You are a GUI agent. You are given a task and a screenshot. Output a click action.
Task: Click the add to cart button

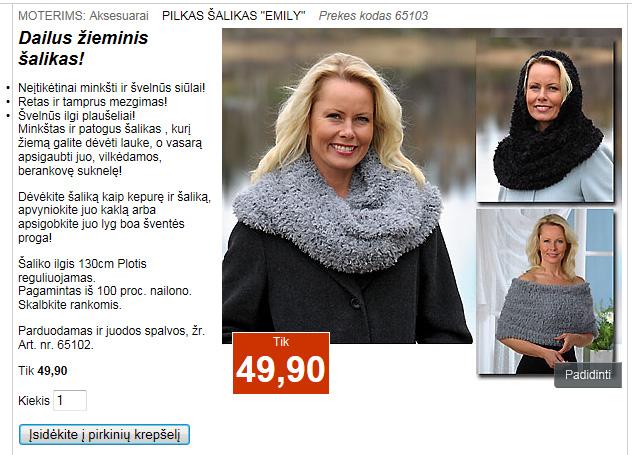tap(104, 434)
